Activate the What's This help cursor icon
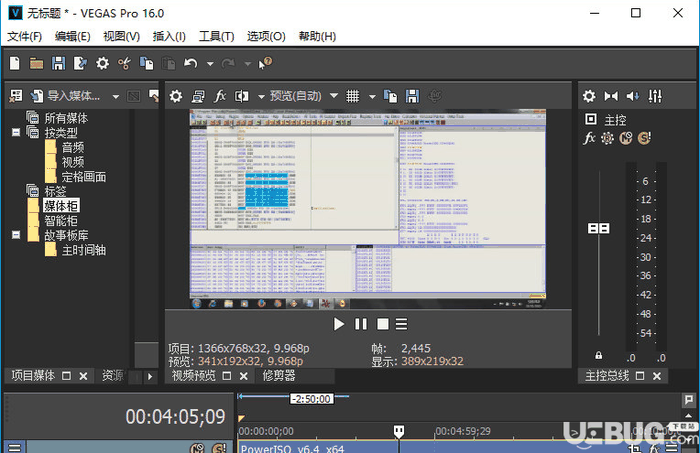 265,63
